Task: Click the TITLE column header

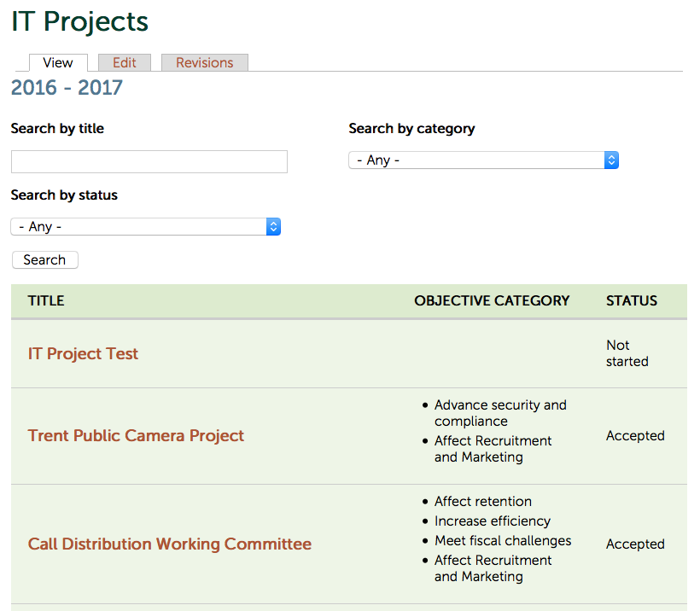Action: tap(46, 300)
